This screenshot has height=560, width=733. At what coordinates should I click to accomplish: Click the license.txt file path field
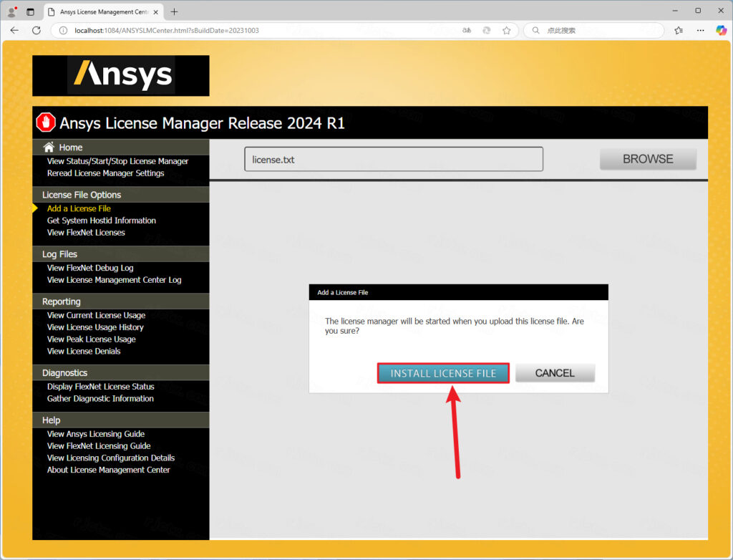pos(393,159)
